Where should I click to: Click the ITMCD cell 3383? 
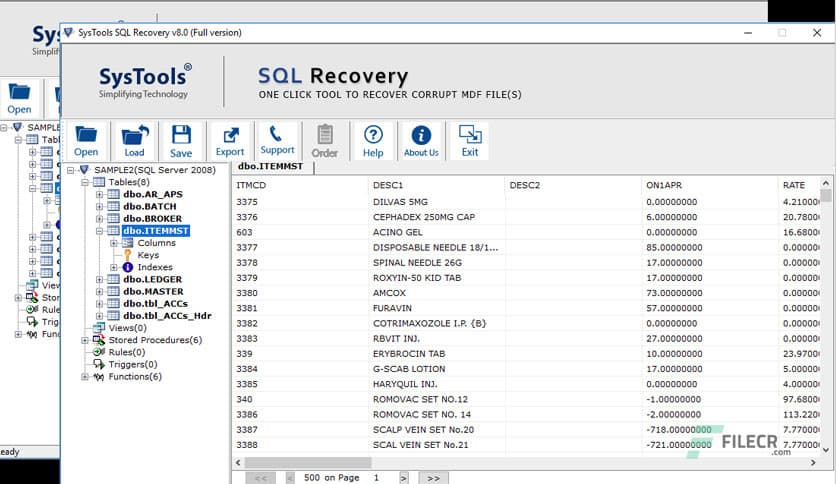coord(300,338)
